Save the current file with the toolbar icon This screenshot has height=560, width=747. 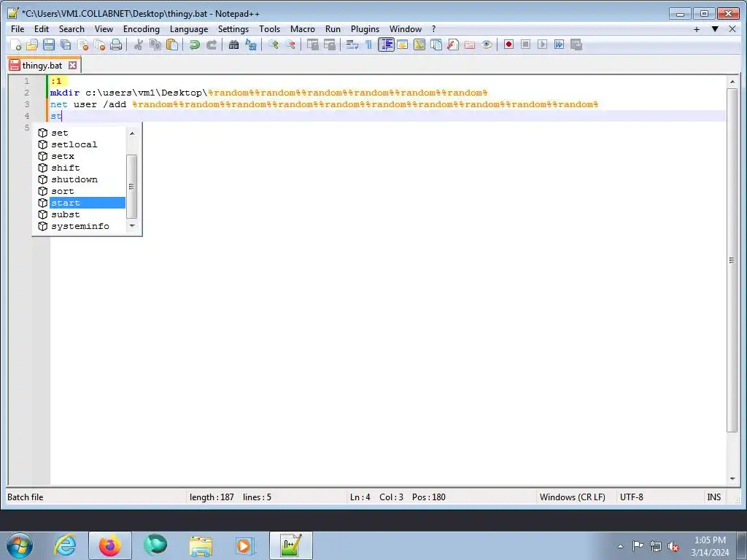pyautogui.click(x=49, y=44)
